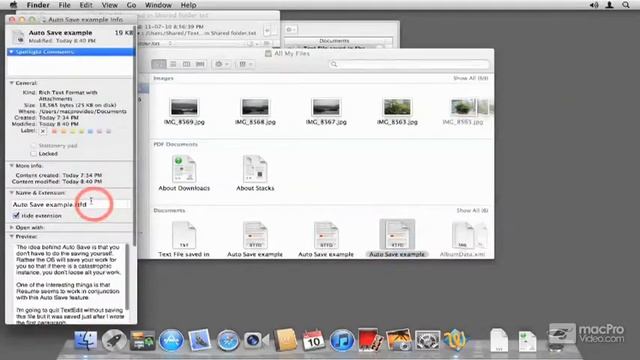Open Spotlight search in menu bar
640x360 pixels.
pos(626,5)
